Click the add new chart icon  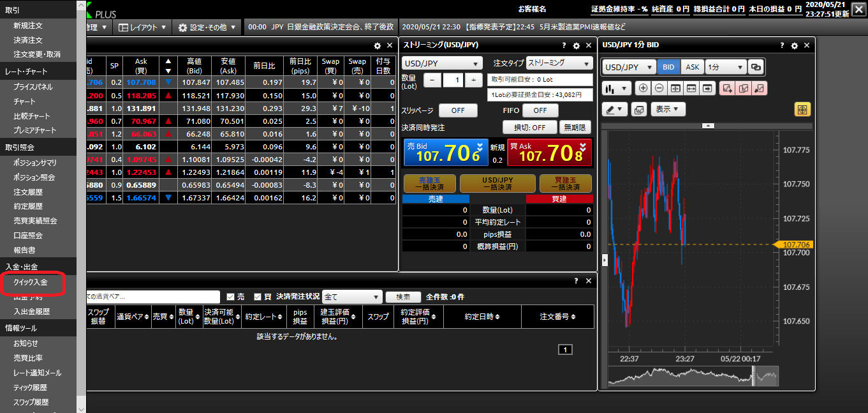coord(728,89)
